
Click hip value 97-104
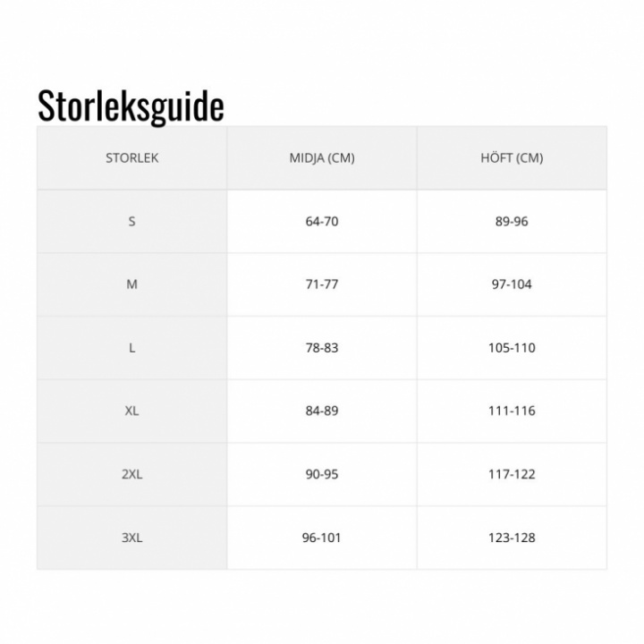click(512, 284)
